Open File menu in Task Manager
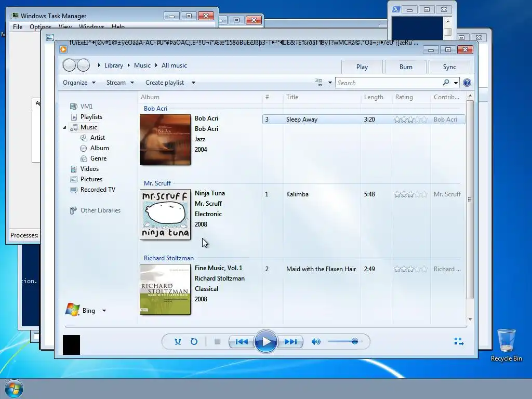The height and width of the screenshot is (399, 532). pyautogui.click(x=18, y=27)
